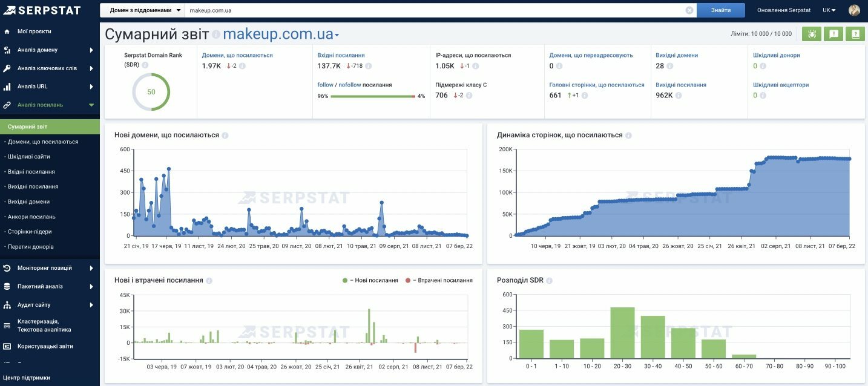
Task: Click the report card icon beside Користувацькі звіти
Action: pyautogui.click(x=7, y=347)
